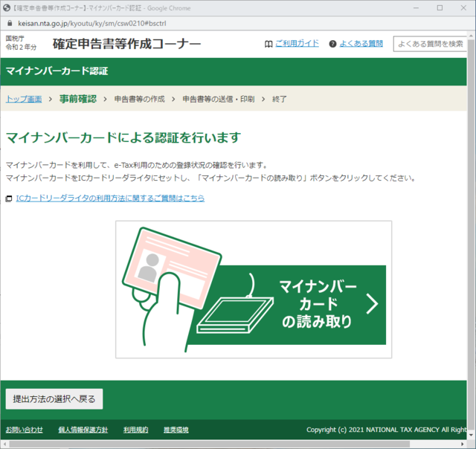Click the マイナンバーカード認証 header banner text
The width and height of the screenshot is (476, 449).
(x=57, y=71)
